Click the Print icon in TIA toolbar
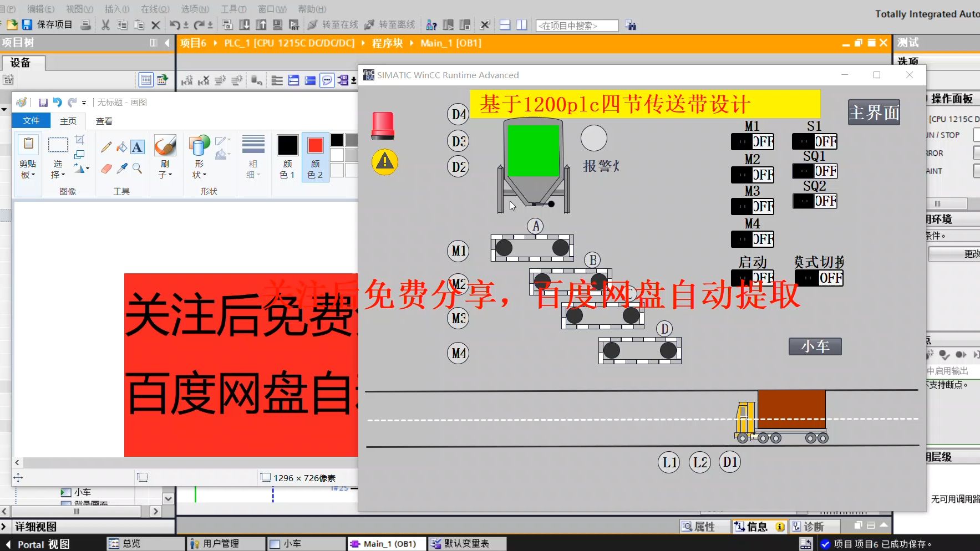Viewport: 980px width, 551px height. tap(85, 25)
